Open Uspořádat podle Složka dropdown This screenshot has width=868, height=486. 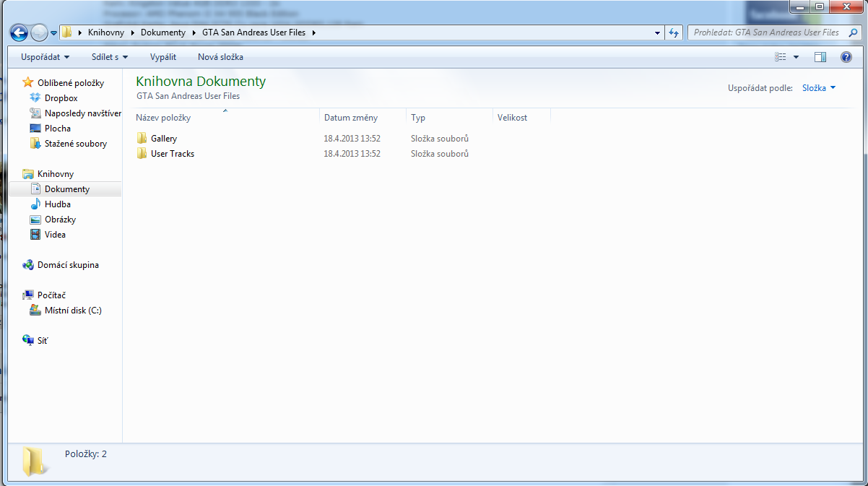[819, 87]
